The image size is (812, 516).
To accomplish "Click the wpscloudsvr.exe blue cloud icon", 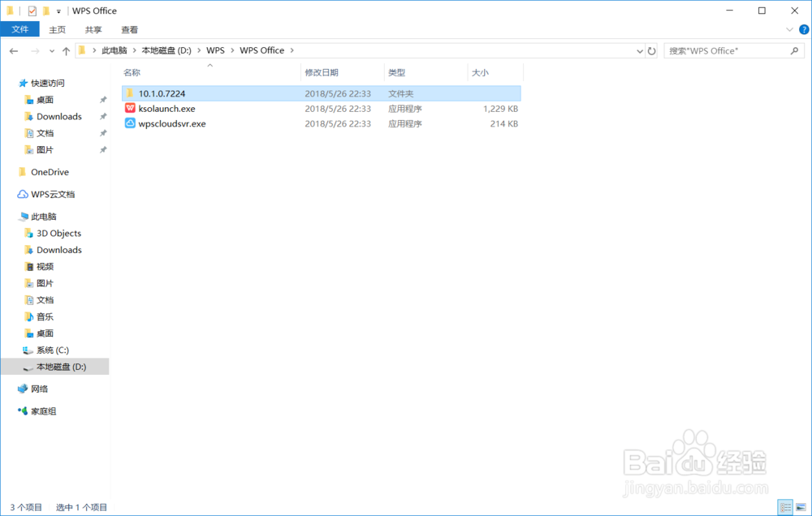I will point(130,123).
